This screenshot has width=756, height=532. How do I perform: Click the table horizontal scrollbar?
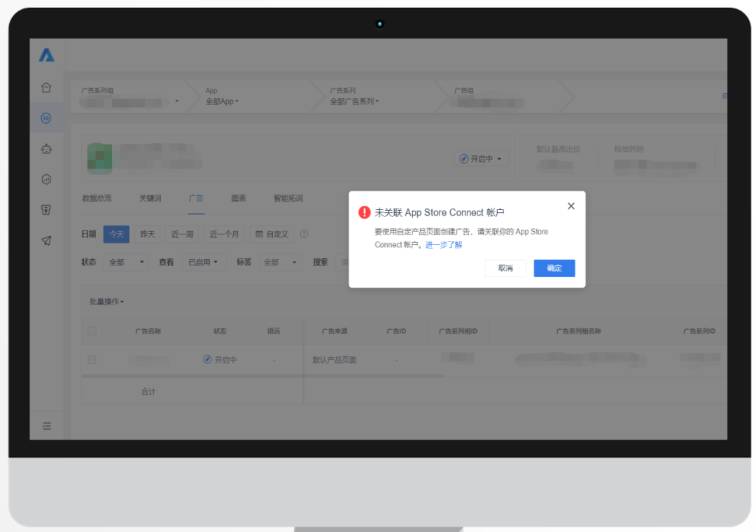click(x=262, y=375)
